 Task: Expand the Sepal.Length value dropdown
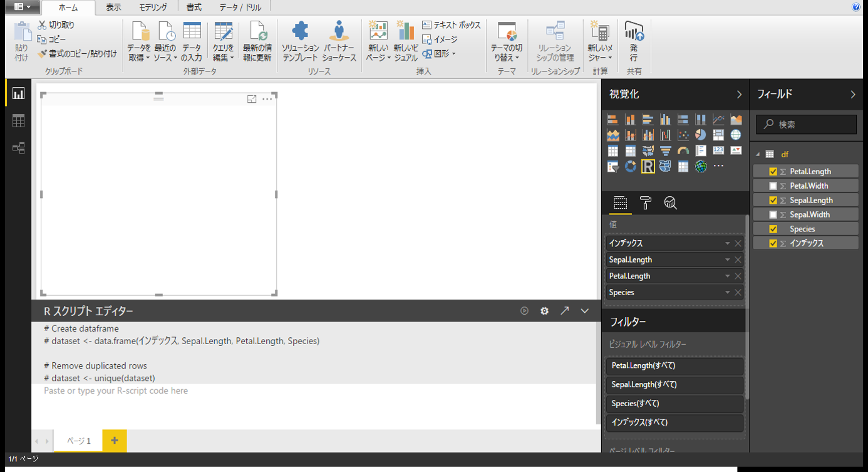coord(727,259)
